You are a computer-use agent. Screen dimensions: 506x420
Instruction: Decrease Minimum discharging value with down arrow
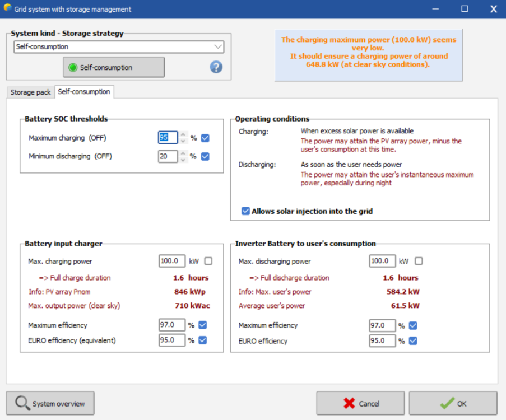click(183, 160)
